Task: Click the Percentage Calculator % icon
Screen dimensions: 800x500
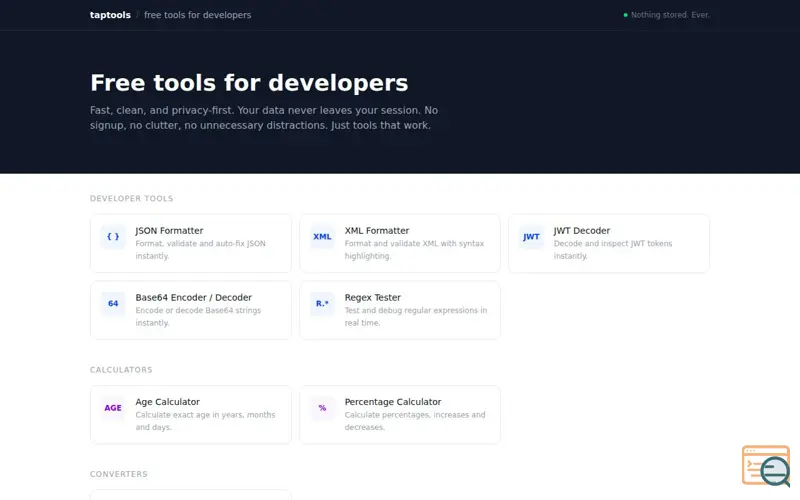Action: [x=322, y=408]
